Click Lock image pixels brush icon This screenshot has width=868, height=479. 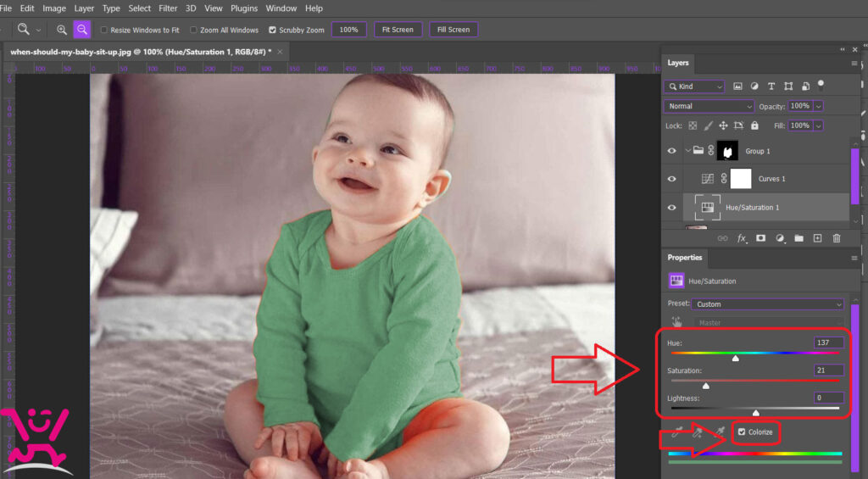(708, 125)
